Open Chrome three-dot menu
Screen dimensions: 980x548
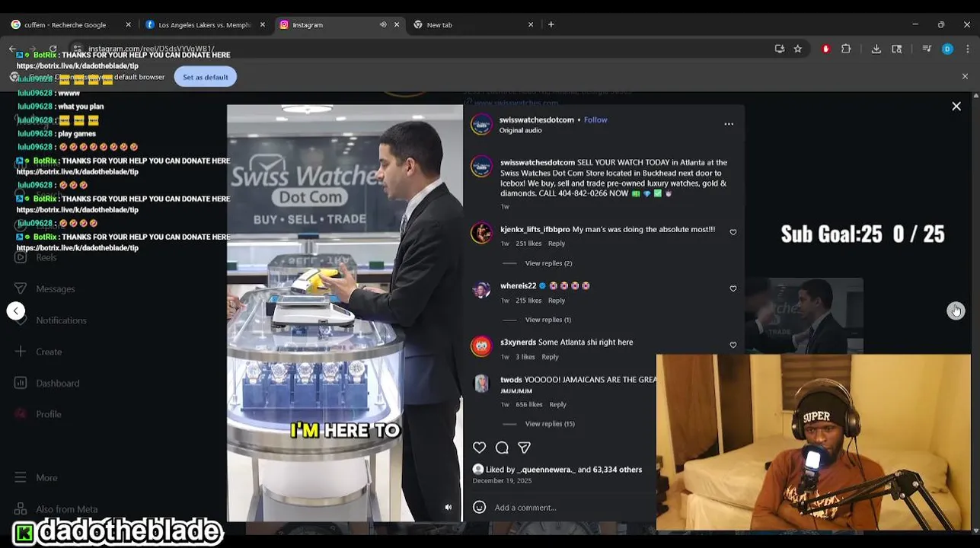pyautogui.click(x=967, y=49)
